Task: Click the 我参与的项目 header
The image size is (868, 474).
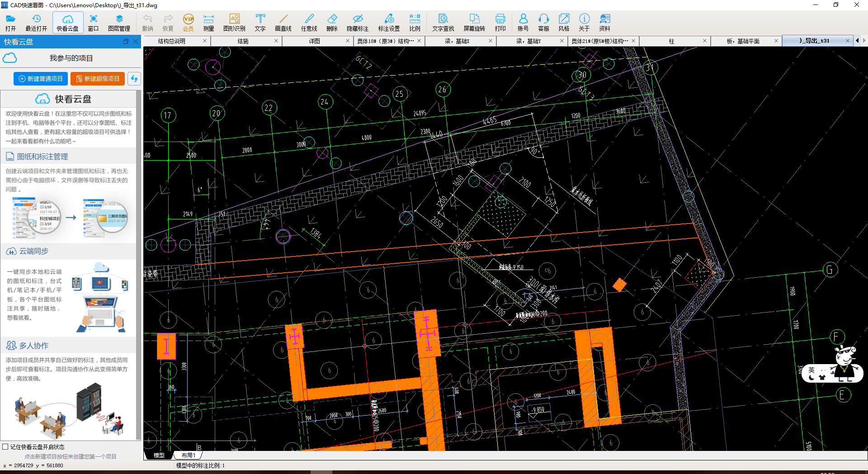Action: coord(71,58)
